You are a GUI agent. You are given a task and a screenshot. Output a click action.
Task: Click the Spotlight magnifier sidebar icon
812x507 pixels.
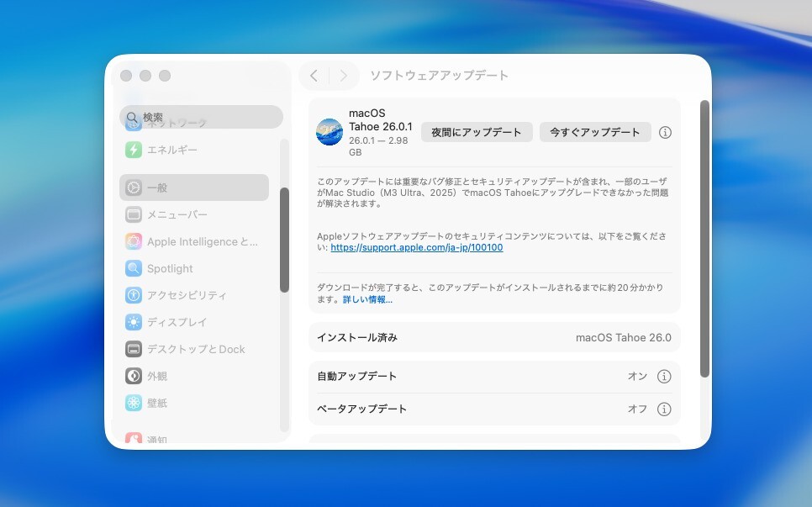pos(134,268)
